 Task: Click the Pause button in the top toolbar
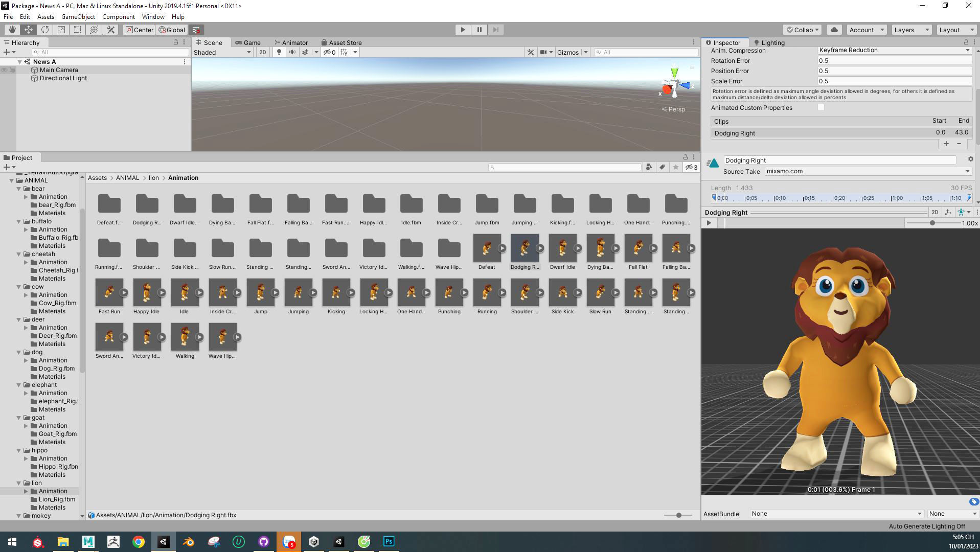click(x=479, y=30)
